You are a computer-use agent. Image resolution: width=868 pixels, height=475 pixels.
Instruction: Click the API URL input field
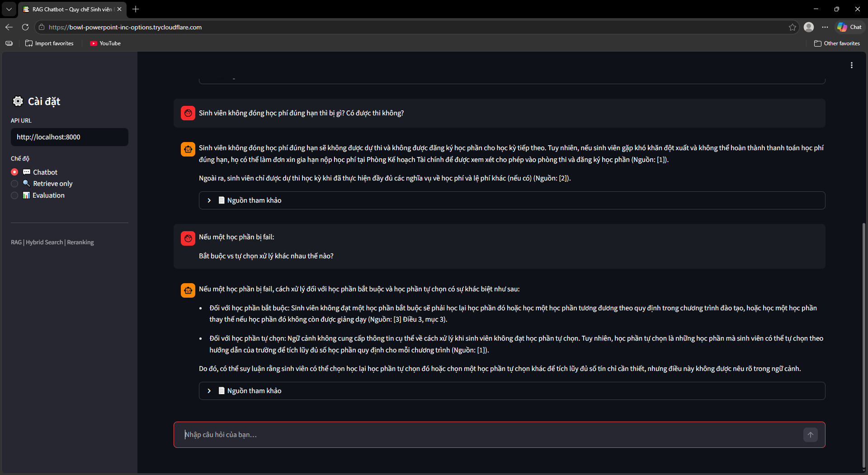[x=70, y=137]
